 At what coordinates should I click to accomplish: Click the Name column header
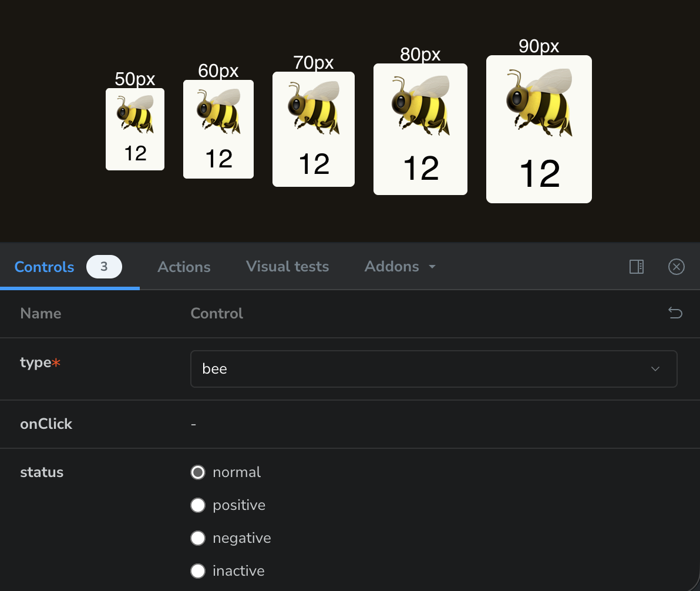[41, 313]
